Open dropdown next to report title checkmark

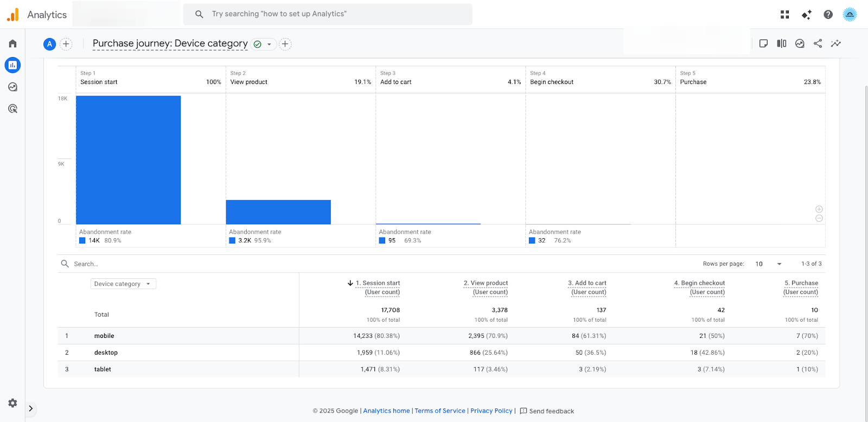tap(269, 44)
